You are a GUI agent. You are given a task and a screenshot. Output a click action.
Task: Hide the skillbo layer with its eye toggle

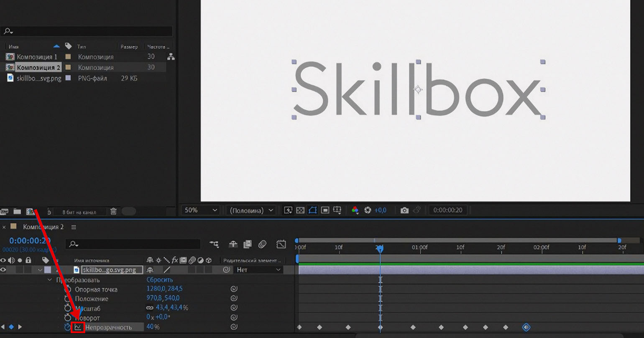(x=3, y=270)
